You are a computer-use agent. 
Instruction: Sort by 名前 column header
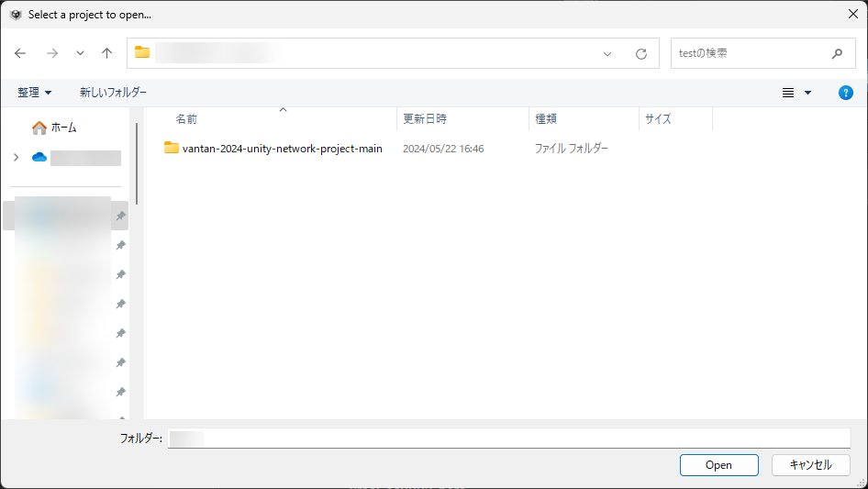pos(186,119)
